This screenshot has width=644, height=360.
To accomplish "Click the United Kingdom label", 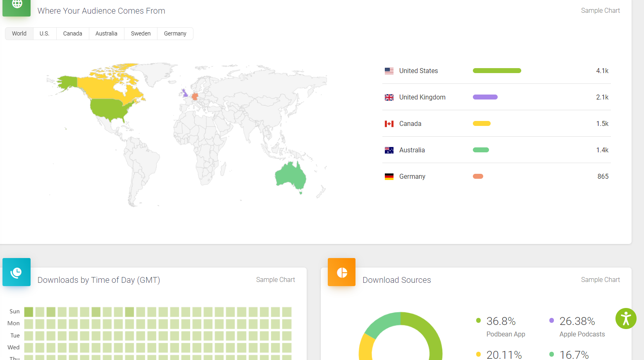I will (x=422, y=97).
